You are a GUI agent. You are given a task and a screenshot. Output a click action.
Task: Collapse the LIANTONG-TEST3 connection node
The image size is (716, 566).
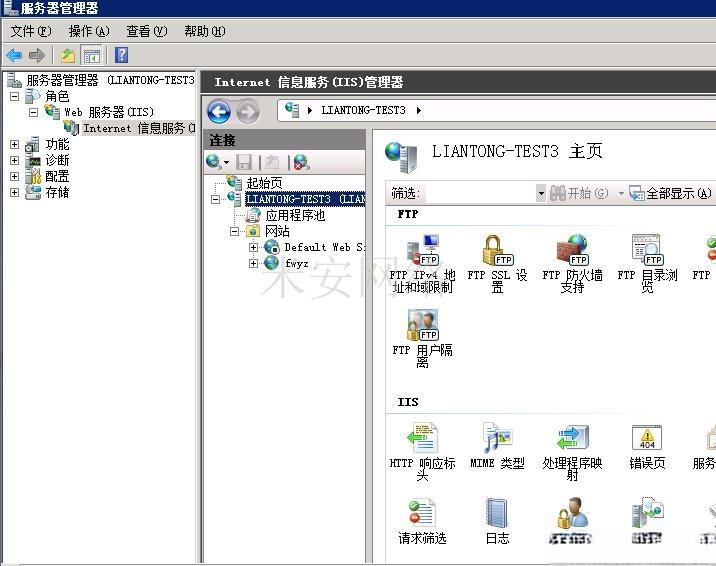216,199
